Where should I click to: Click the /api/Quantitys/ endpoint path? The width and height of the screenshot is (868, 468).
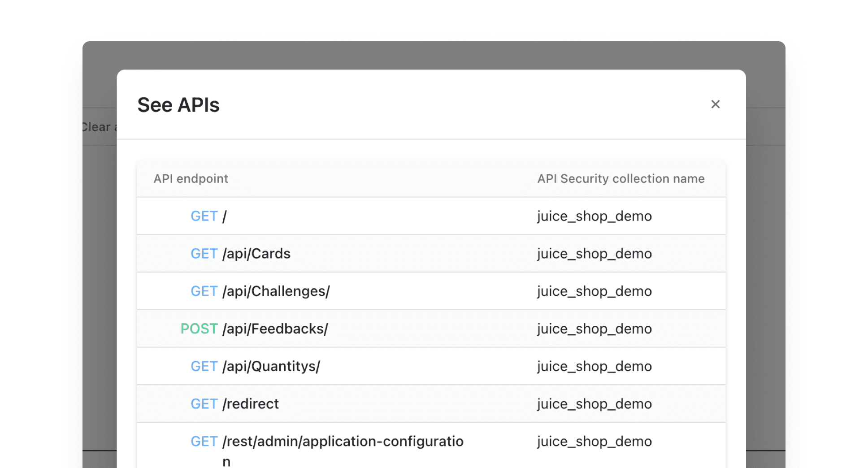pos(271,366)
